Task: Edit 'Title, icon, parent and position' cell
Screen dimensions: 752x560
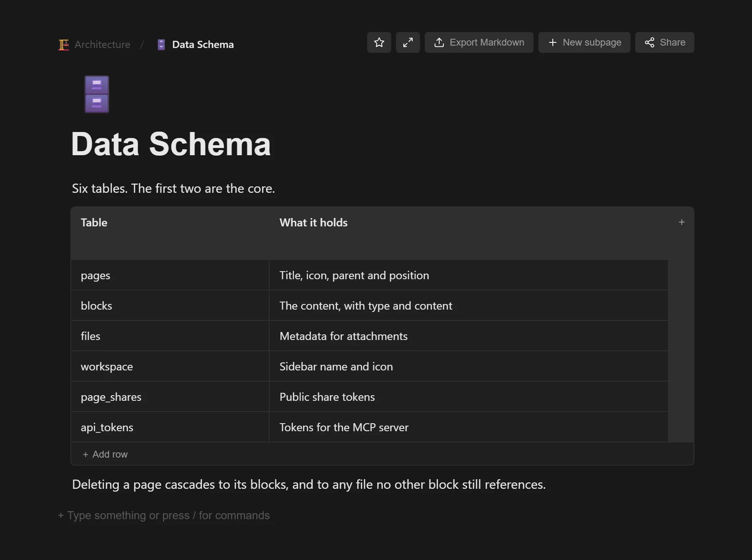Action: click(x=468, y=275)
